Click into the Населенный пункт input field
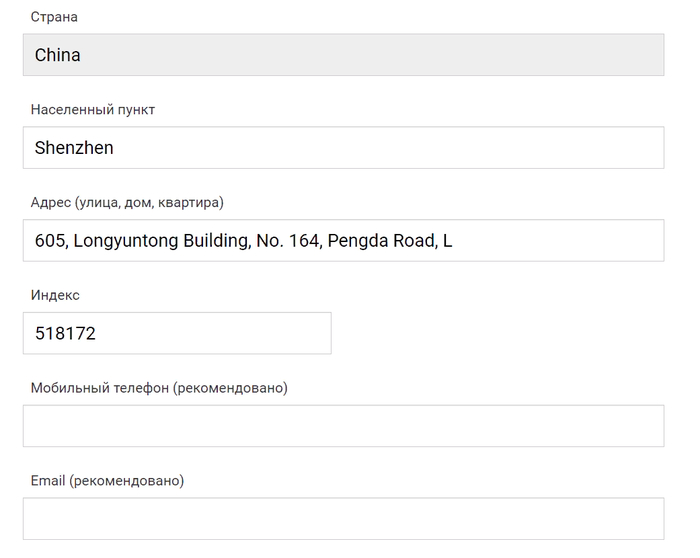Screen dimensions: 700x558 343,148
